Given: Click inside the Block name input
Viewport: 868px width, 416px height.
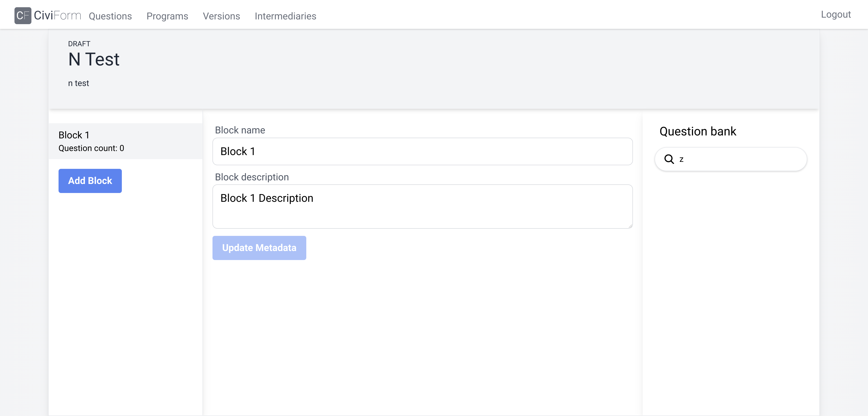Looking at the screenshot, I should (x=422, y=151).
